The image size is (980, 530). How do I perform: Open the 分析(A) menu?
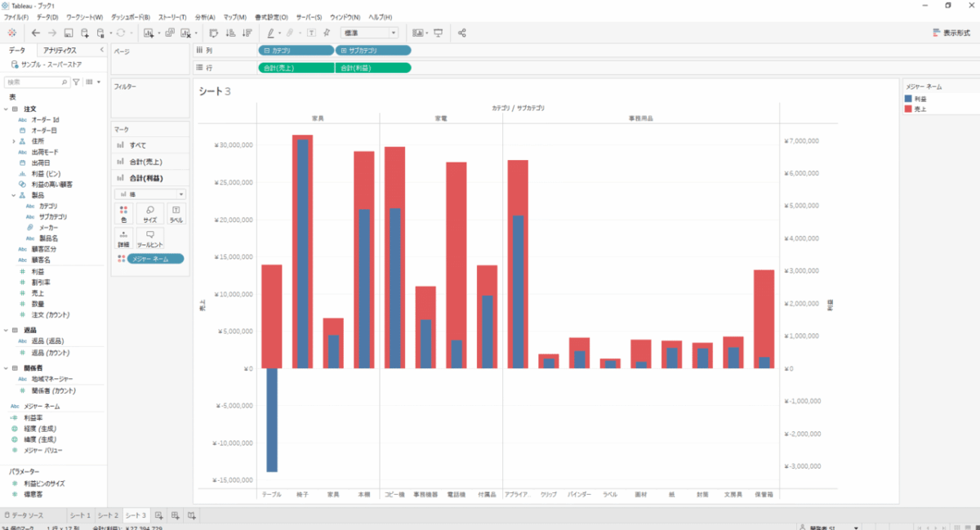[x=205, y=17]
